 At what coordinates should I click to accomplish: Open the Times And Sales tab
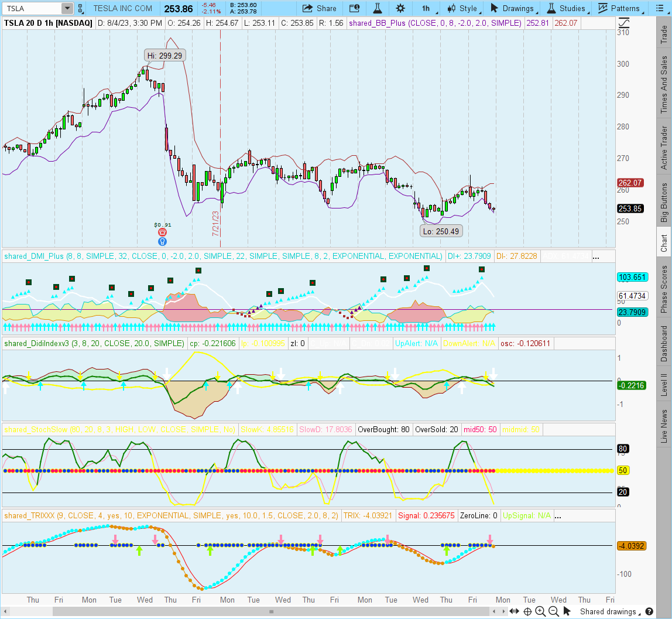(x=664, y=85)
